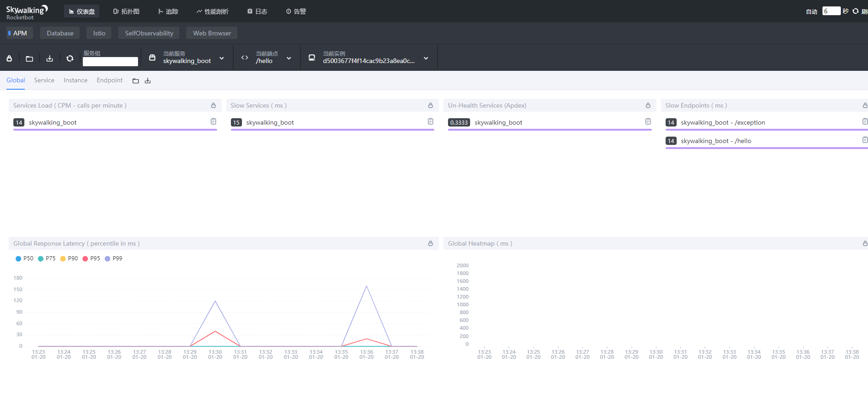868x408 pixels.
Task: Select skywalking_boot in Services Load list
Action: point(52,122)
